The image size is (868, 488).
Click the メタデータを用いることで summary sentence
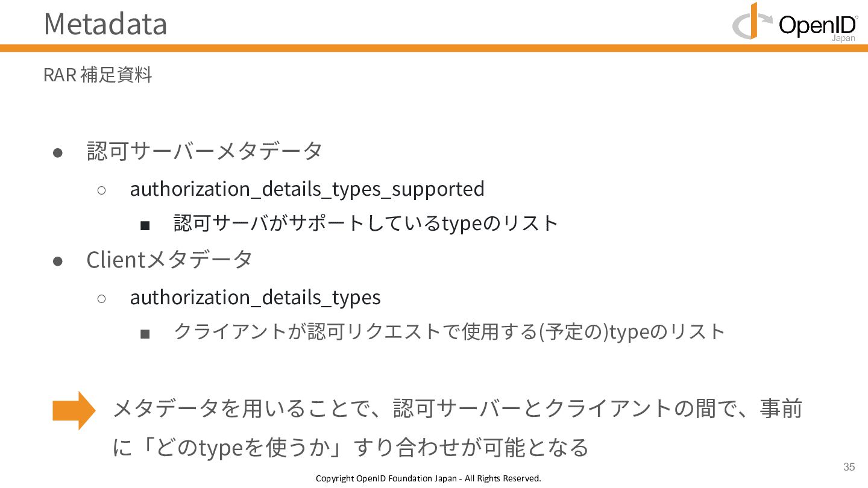[x=458, y=409]
